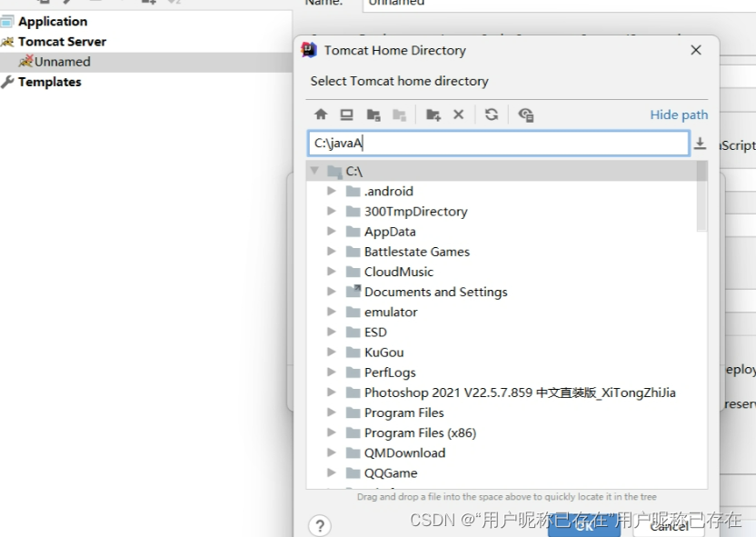Expand the KuGou folder arrow

[x=332, y=352]
